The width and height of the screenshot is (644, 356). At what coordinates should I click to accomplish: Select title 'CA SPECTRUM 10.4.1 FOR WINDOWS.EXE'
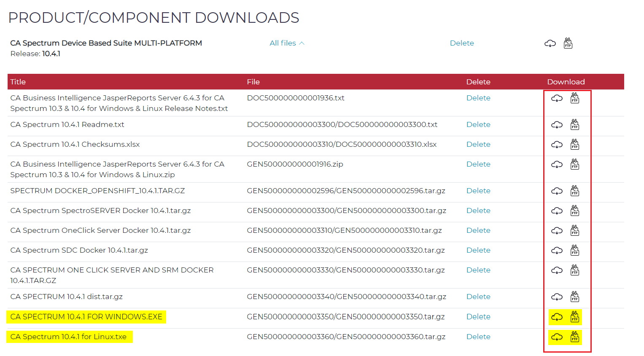86,317
